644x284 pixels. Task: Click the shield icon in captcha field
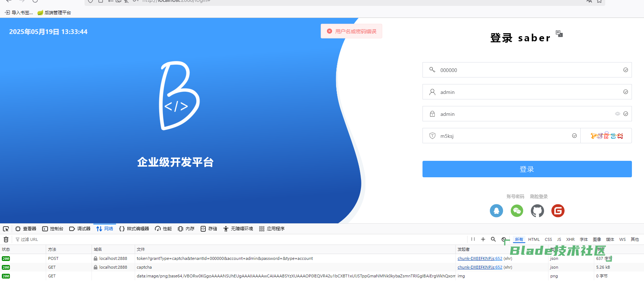coord(432,136)
